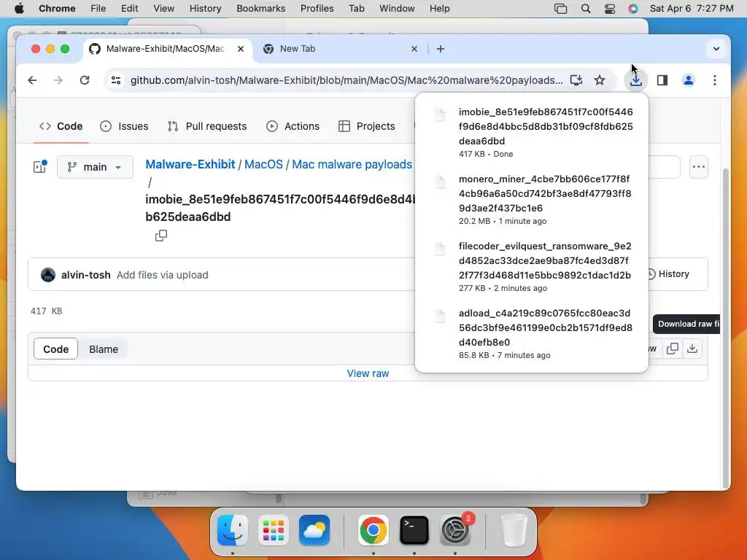Click the adload download file icon
Image resolution: width=747 pixels, height=560 pixels.
pyautogui.click(x=440, y=316)
